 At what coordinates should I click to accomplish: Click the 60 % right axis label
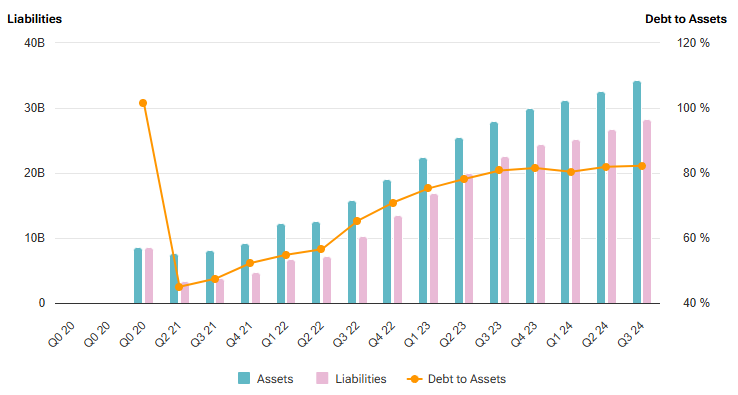tap(696, 238)
